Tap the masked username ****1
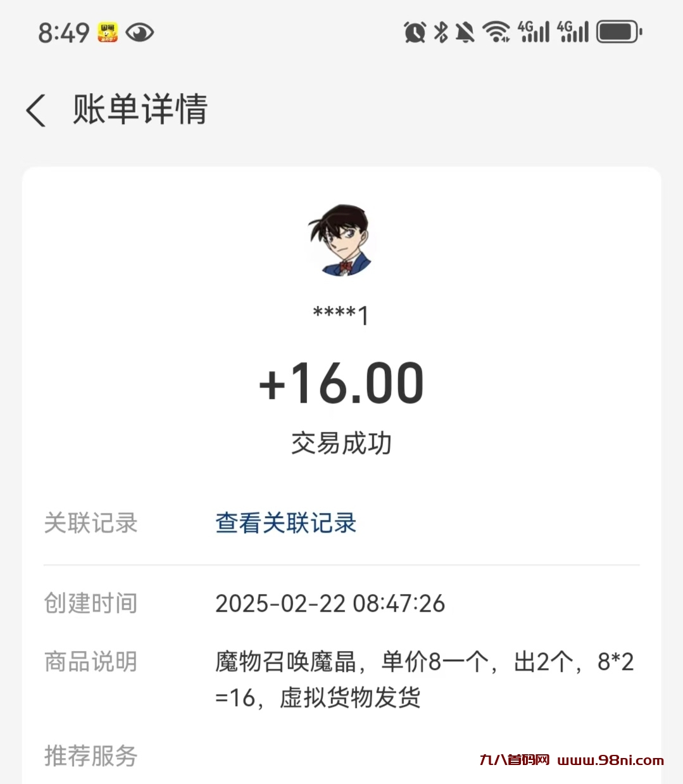The width and height of the screenshot is (683, 784). (x=341, y=314)
